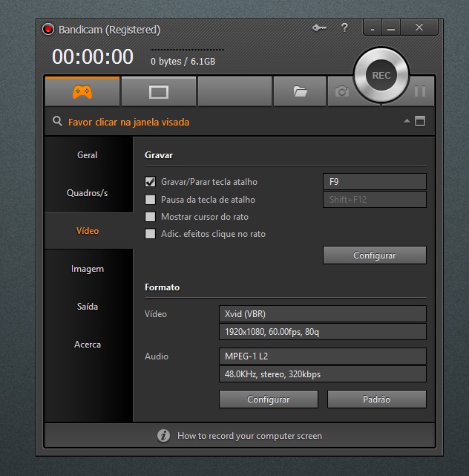
Task: Open the Quadros/s tab
Action: (88, 193)
